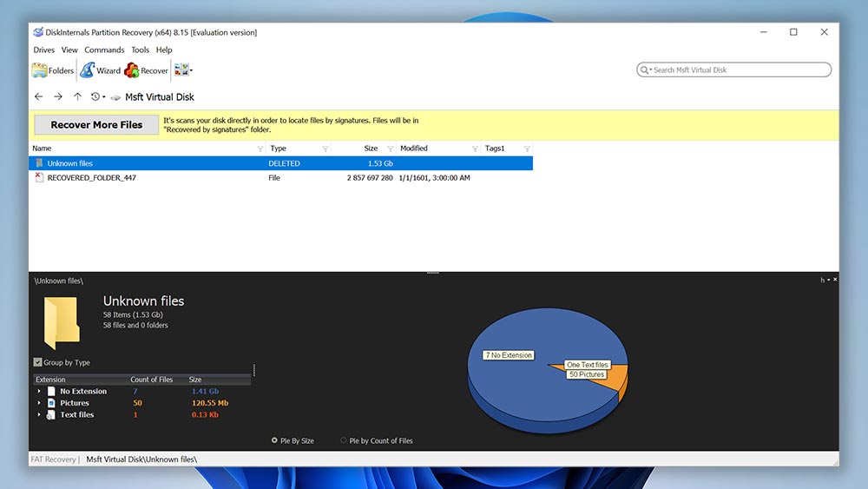Open the view mode dropdown icon

pyautogui.click(x=183, y=70)
